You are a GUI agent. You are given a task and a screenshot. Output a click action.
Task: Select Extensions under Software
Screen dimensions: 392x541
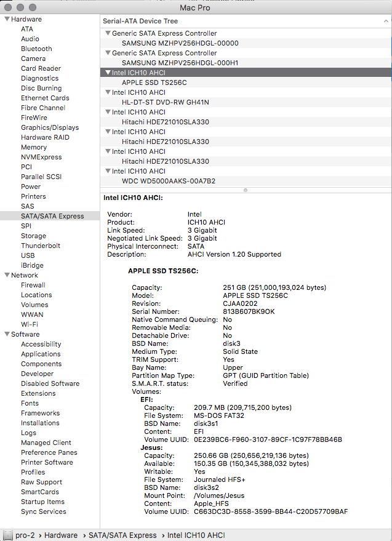click(38, 393)
